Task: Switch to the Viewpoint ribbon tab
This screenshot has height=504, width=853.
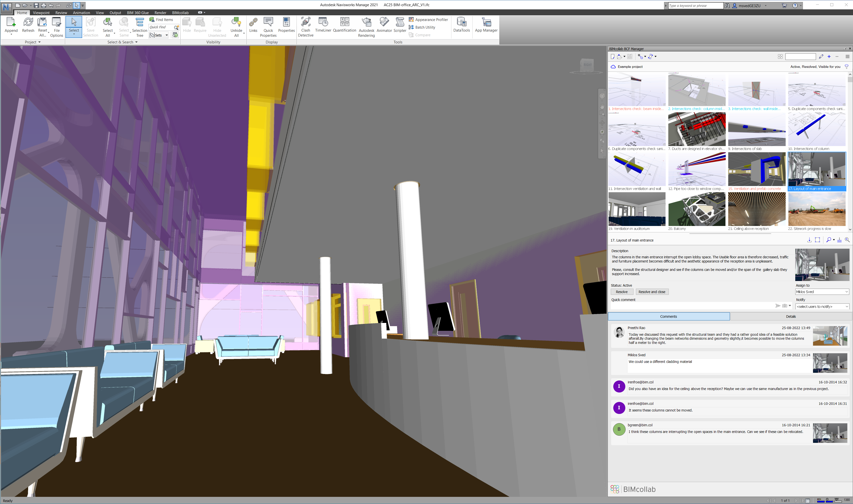Action: point(41,13)
